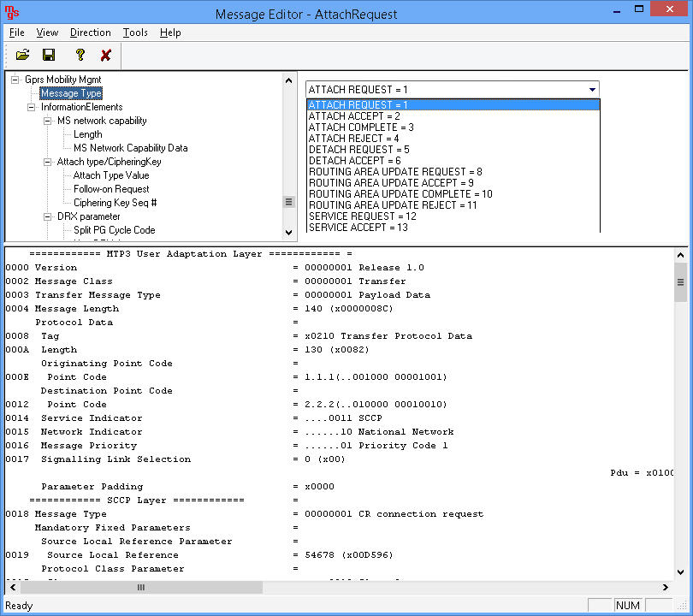
Task: Open the Direction menu
Action: point(90,33)
